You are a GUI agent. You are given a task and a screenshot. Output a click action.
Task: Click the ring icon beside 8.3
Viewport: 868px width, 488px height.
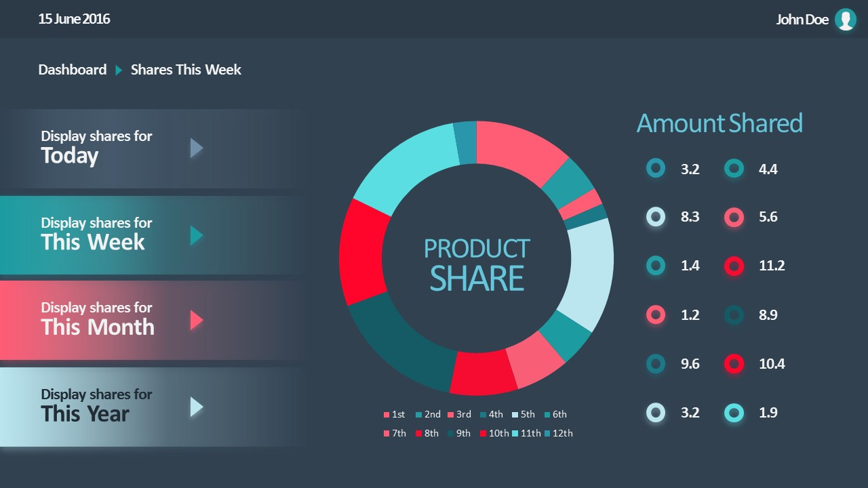[x=656, y=217]
